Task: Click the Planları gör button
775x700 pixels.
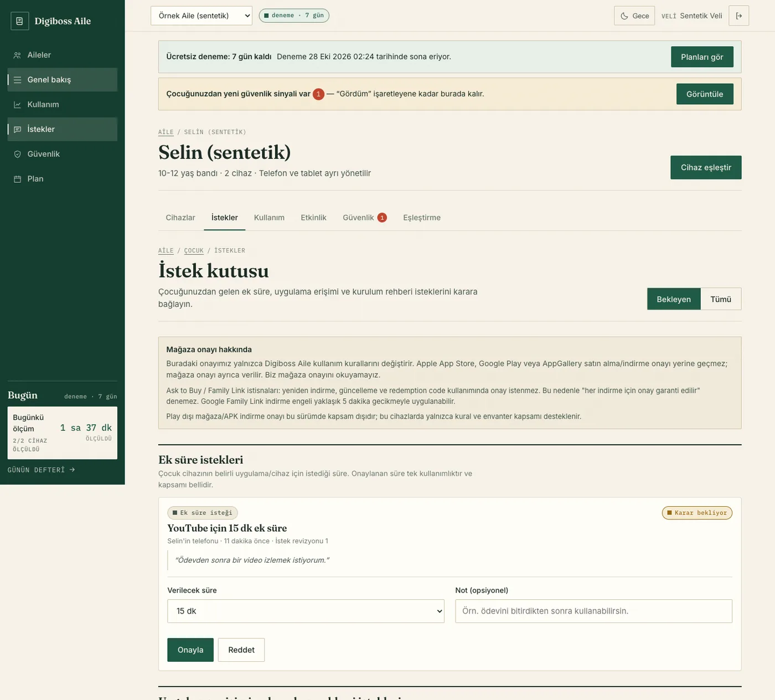Action: pyautogui.click(x=702, y=57)
